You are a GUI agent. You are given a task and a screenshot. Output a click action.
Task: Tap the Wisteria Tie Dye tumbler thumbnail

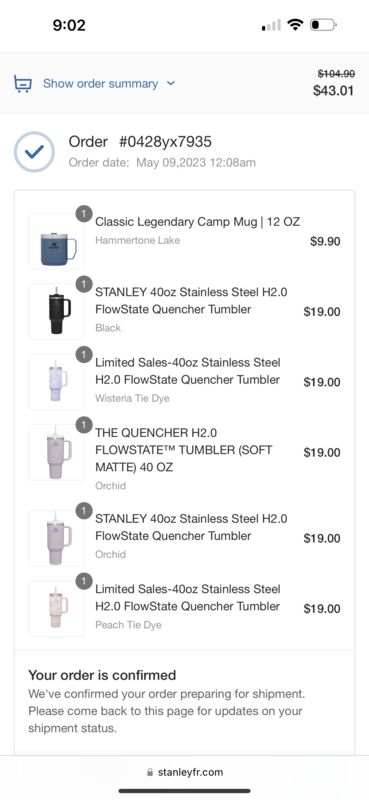[57, 382]
